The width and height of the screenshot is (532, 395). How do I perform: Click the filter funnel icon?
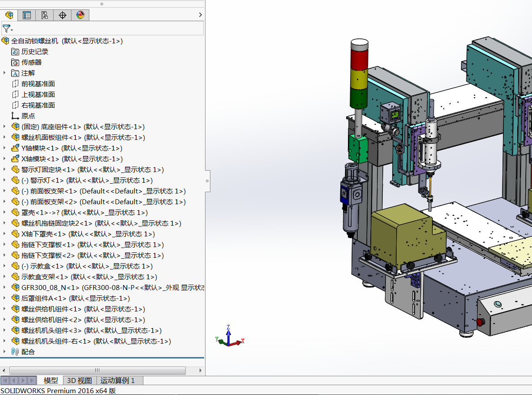(6, 29)
